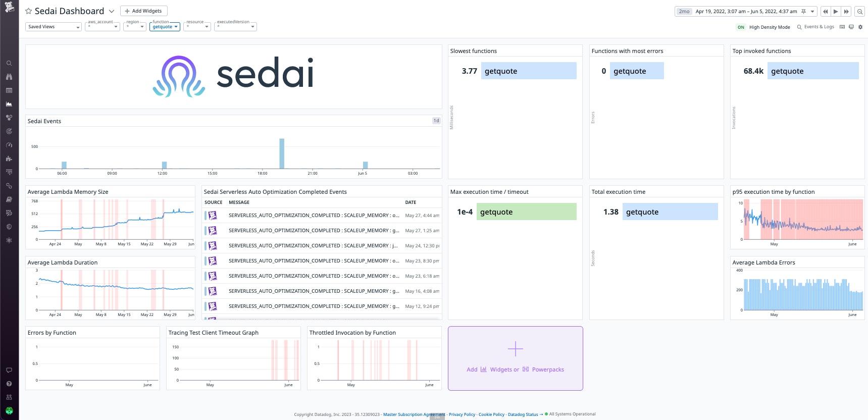Screen dimensions: 868x420
Task: Pin the selected time range
Action: 803,11
